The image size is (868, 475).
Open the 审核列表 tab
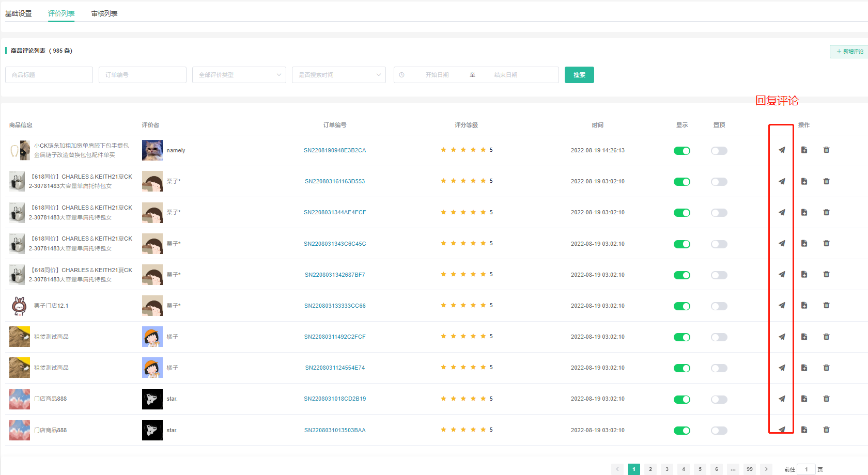[x=104, y=13]
